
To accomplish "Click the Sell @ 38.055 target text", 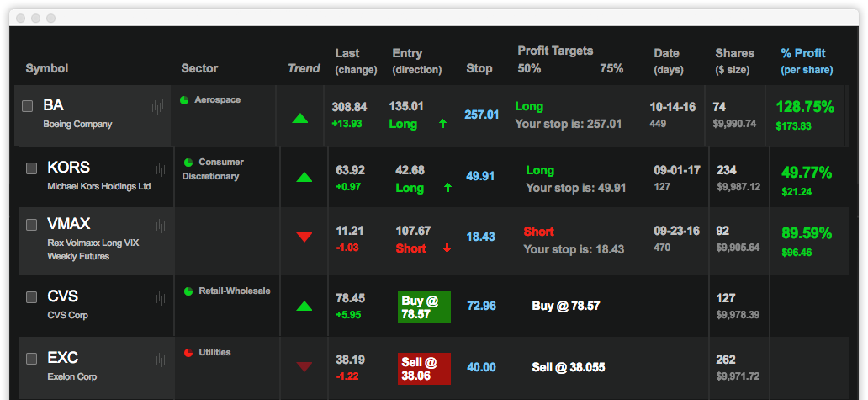I will (569, 367).
